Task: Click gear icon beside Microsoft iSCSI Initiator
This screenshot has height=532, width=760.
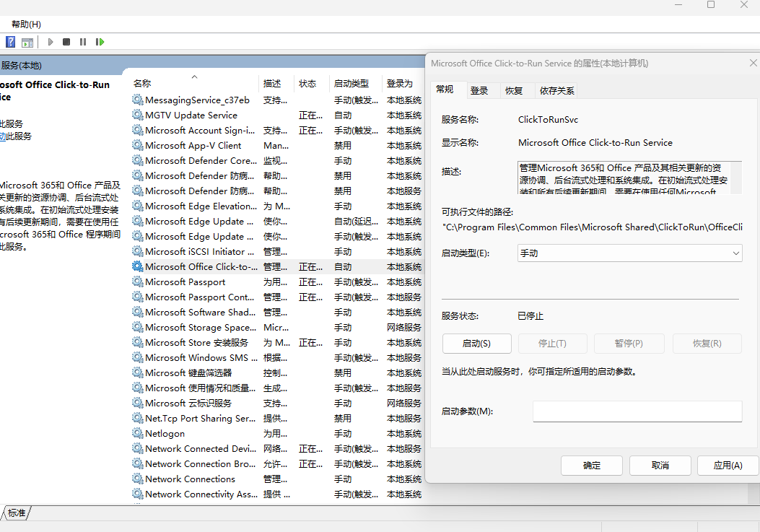Action: pos(138,251)
